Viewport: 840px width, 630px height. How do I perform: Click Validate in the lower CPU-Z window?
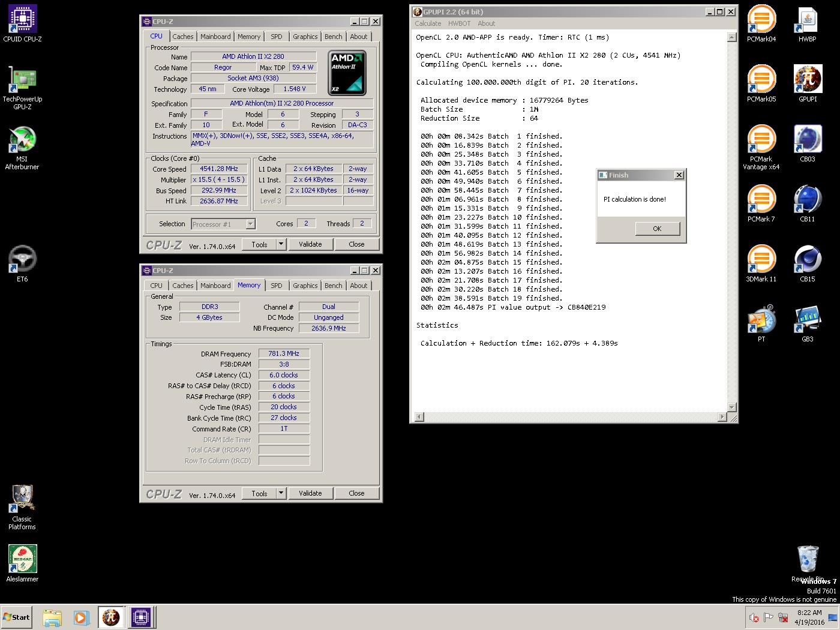pos(310,493)
